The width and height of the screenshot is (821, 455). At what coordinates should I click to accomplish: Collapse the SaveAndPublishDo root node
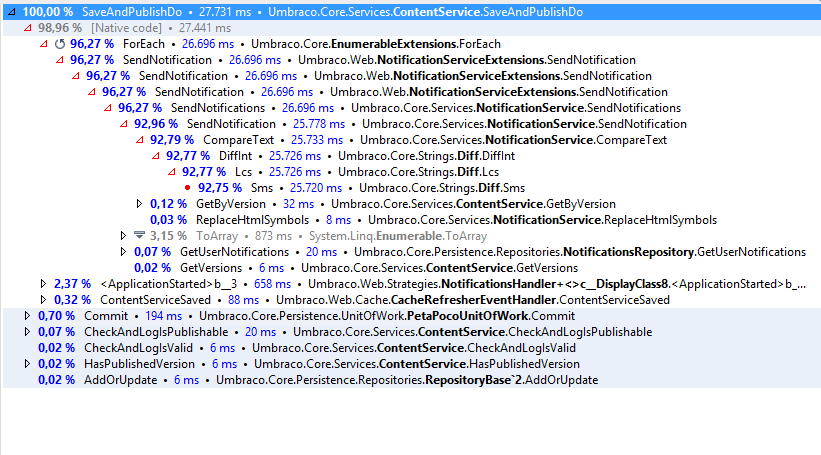(12, 12)
